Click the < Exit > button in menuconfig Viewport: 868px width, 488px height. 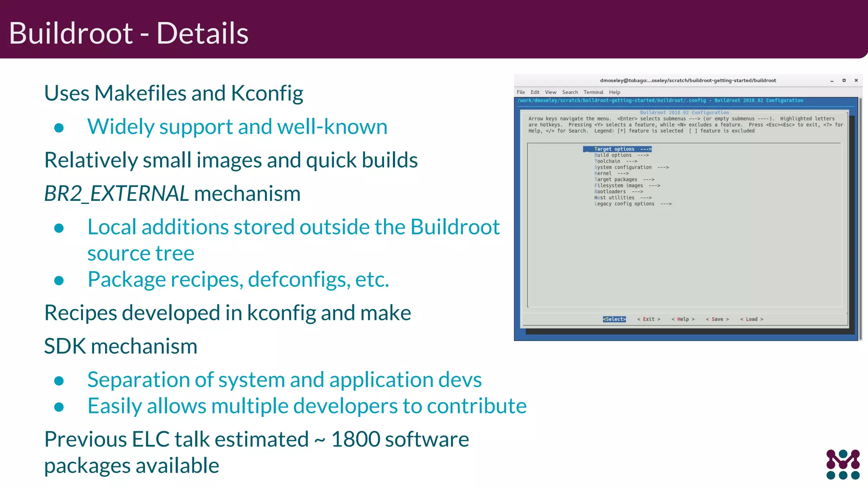[x=648, y=319]
